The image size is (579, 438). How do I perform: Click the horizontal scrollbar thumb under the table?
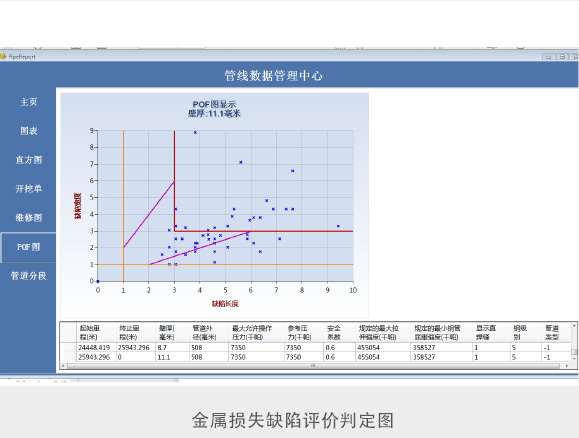tap(313, 366)
